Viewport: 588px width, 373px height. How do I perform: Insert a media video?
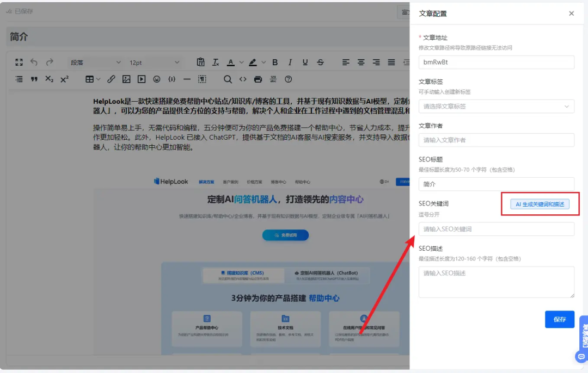(142, 79)
